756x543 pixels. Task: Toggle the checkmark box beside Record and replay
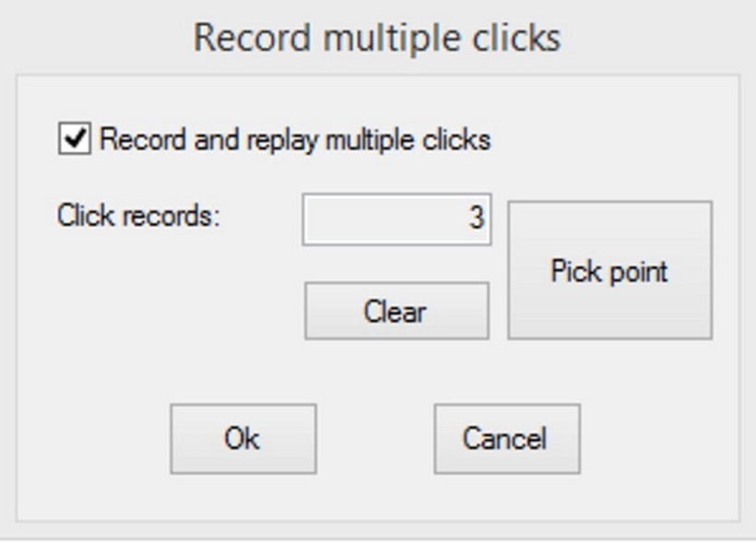(75, 139)
